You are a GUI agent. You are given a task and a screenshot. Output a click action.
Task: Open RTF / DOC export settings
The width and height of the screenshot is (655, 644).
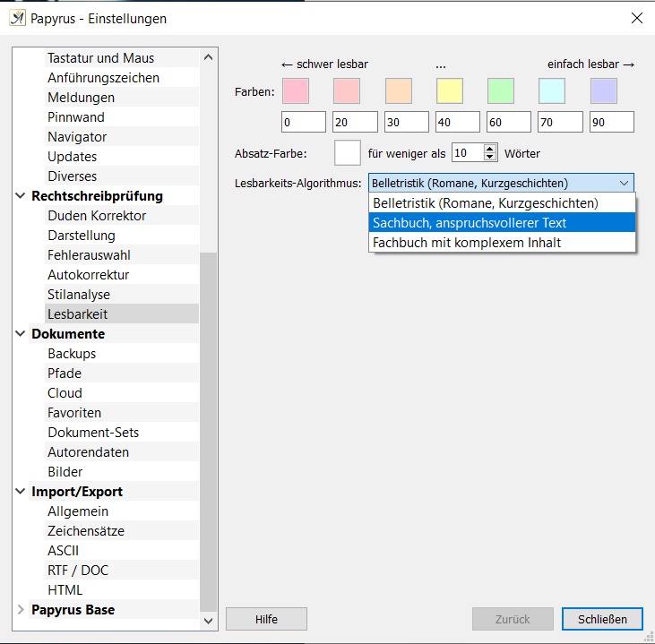(122, 570)
